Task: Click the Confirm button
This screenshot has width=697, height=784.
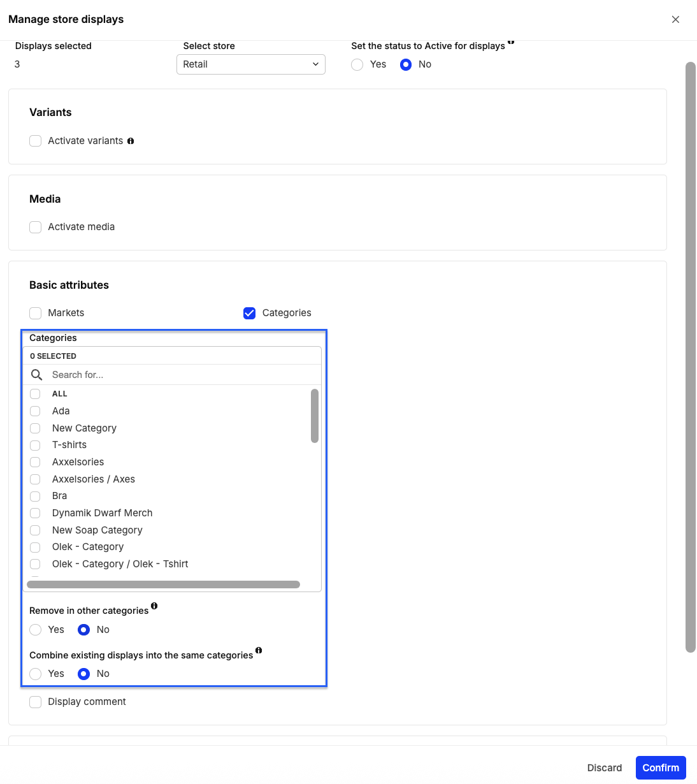Action: [x=661, y=767]
